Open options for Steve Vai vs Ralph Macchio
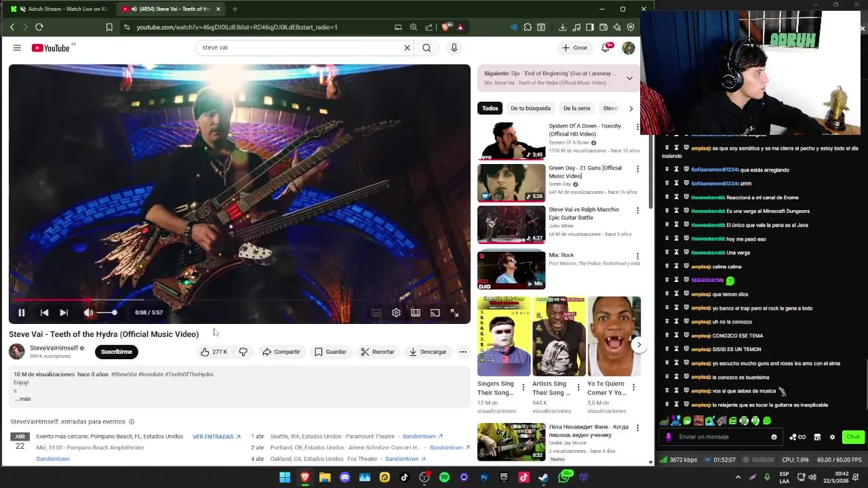This screenshot has height=488, width=868. [x=637, y=211]
